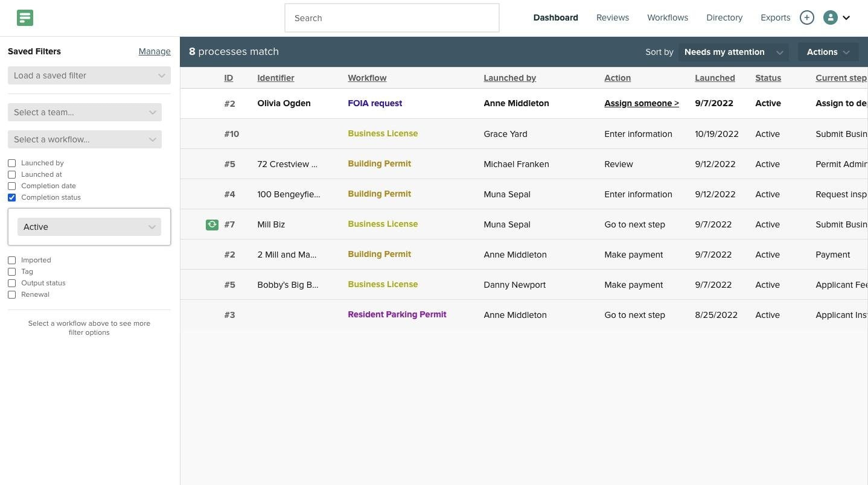Click the #7 process ID
Image resolution: width=868 pixels, height=485 pixels.
[229, 224]
